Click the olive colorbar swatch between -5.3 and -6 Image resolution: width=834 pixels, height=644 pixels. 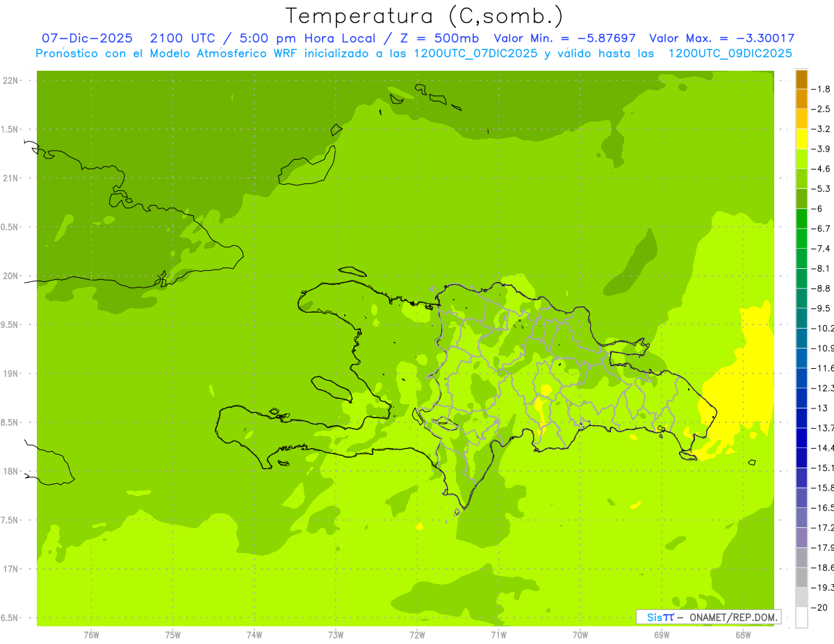pyautogui.click(x=801, y=199)
